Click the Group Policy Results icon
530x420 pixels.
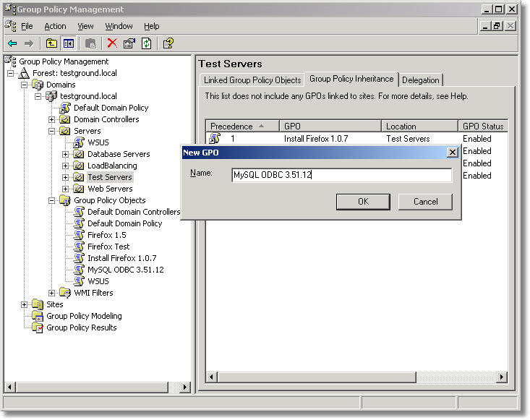point(38,327)
